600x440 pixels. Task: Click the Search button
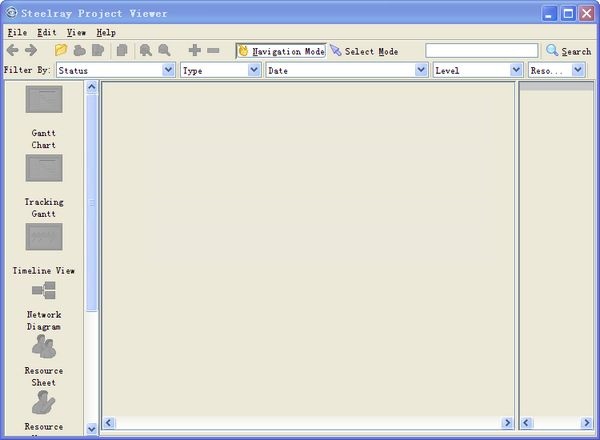[x=568, y=51]
